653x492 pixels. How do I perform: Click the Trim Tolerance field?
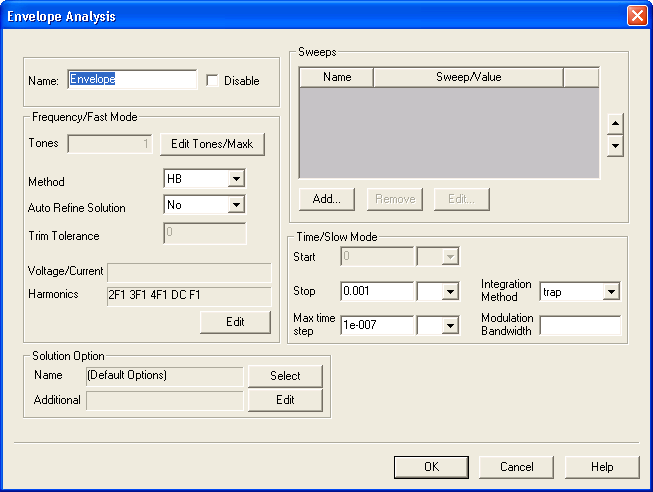click(x=204, y=233)
